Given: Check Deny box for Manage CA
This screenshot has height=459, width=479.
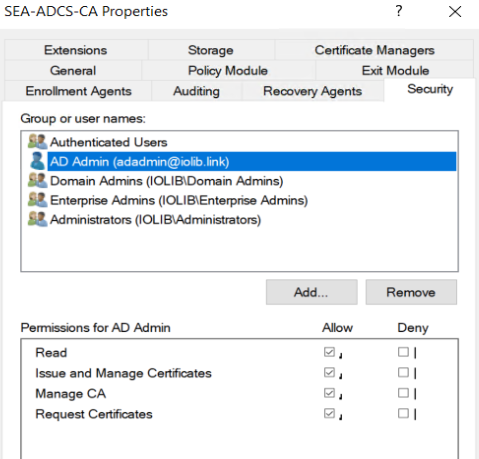Looking at the screenshot, I should pyautogui.click(x=403, y=393).
